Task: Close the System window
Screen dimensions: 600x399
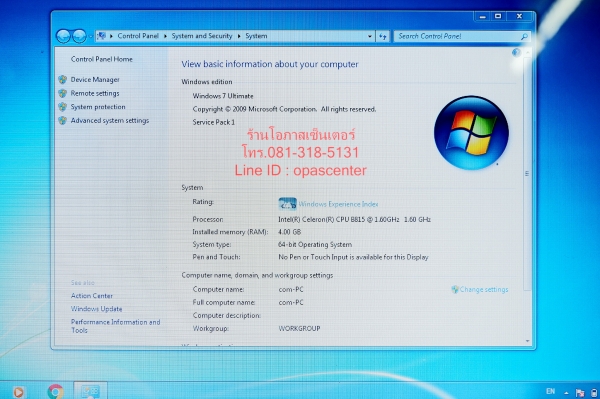Action: 520,16
